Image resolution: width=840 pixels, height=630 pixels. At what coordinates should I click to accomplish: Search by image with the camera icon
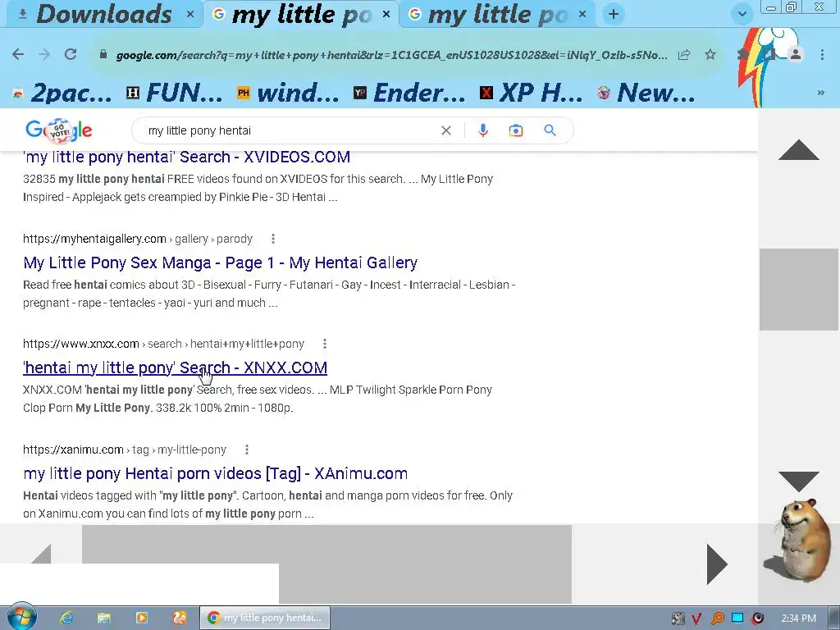pyautogui.click(x=515, y=130)
